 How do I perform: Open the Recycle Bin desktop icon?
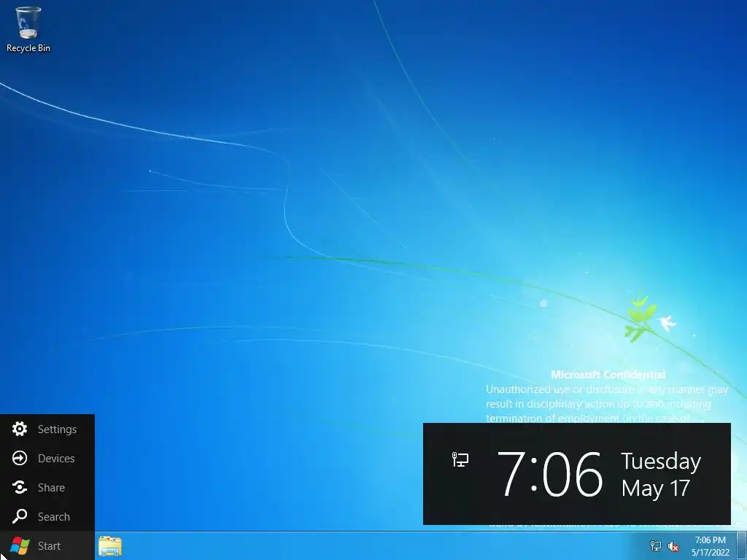(x=28, y=29)
